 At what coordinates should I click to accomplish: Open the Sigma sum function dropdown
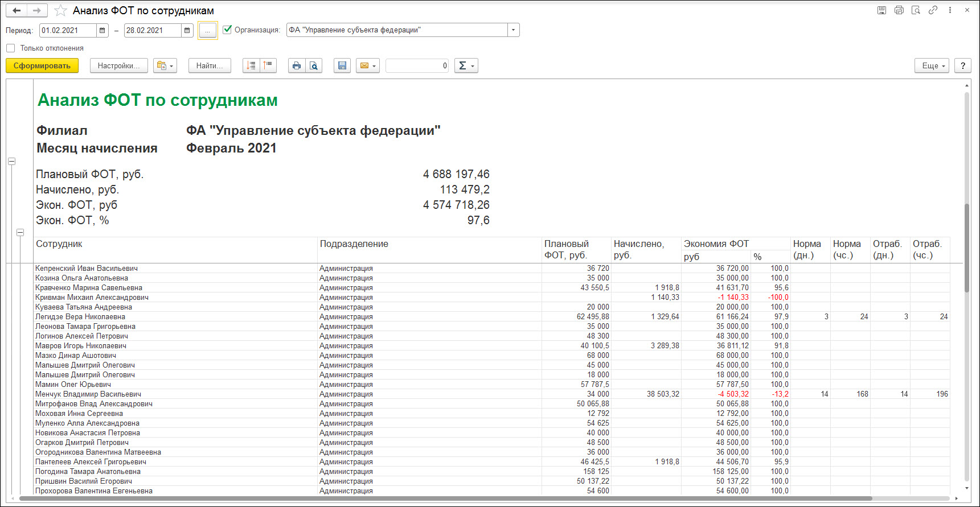(466, 66)
